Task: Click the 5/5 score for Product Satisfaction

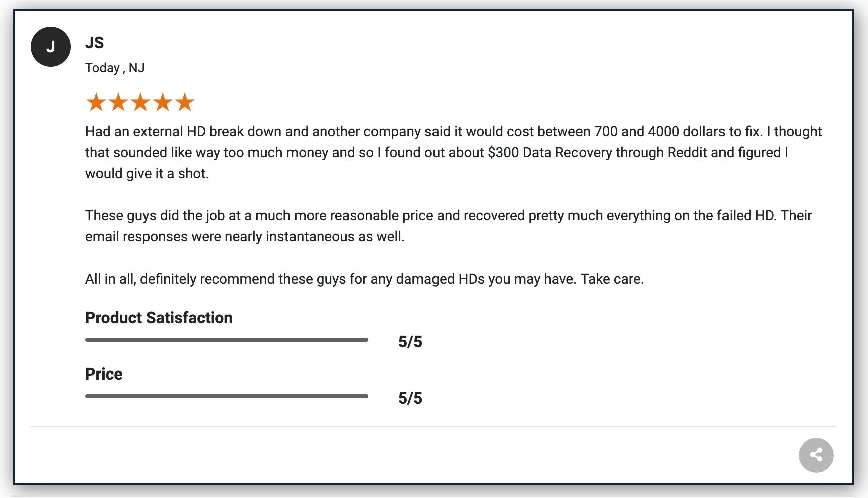Action: [410, 342]
